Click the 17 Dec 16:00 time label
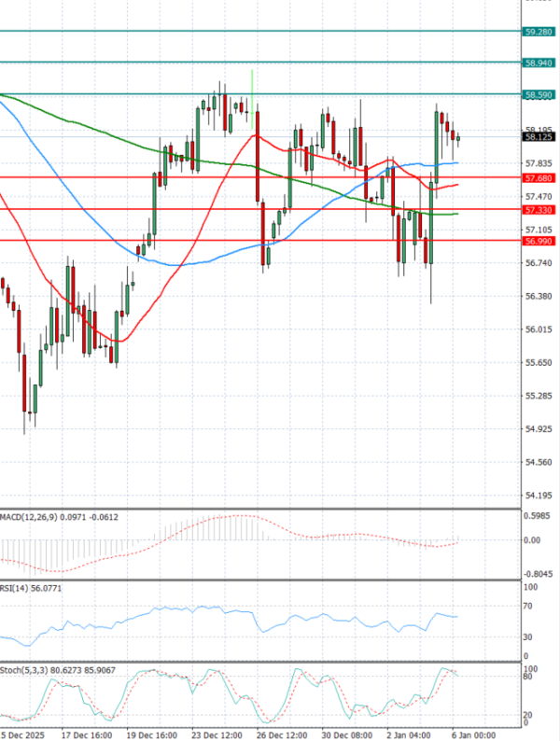 point(87,734)
